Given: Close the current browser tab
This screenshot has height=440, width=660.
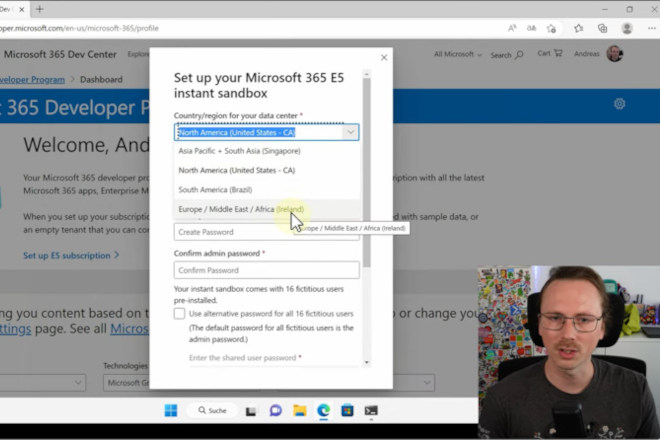Looking at the screenshot, I should tap(22, 9).
